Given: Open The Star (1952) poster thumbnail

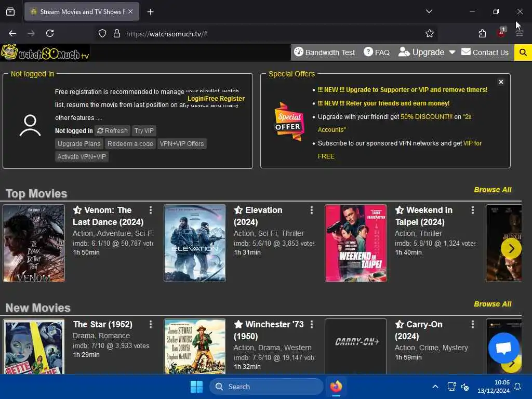Looking at the screenshot, I should pos(34,347).
